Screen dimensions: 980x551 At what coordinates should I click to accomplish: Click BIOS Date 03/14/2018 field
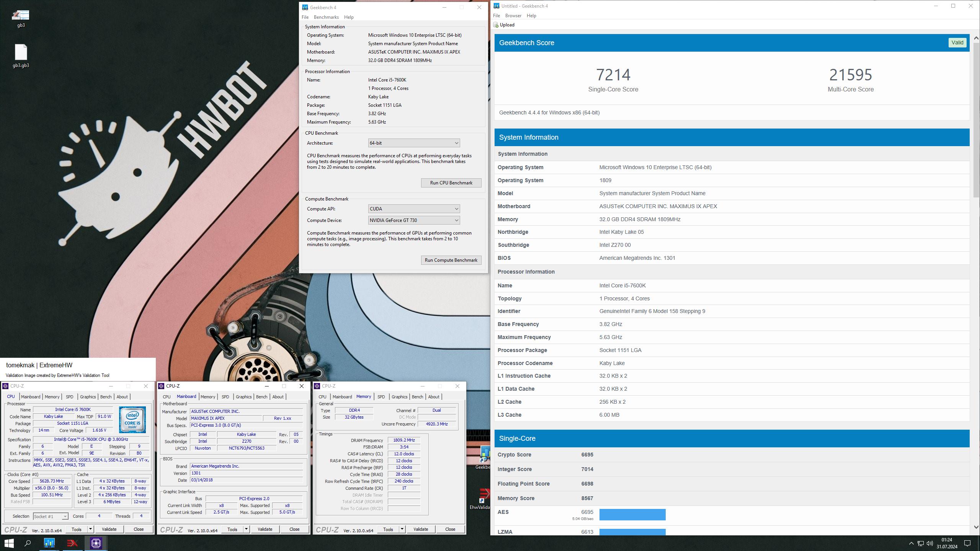click(x=246, y=480)
